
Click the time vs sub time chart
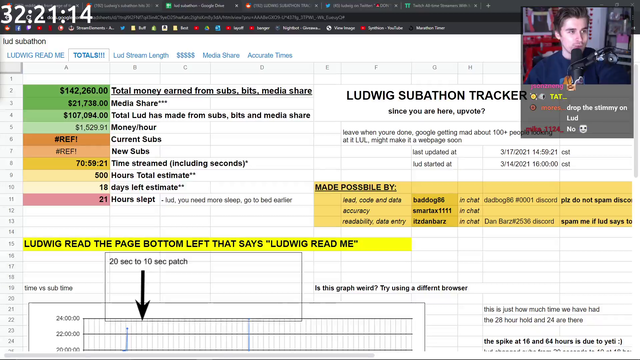pyautogui.click(x=227, y=327)
